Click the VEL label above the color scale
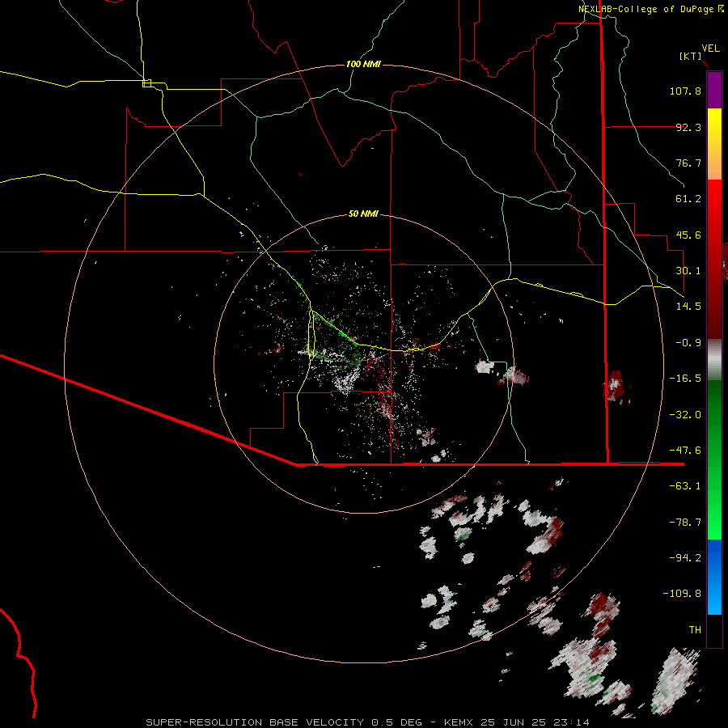 [x=710, y=49]
